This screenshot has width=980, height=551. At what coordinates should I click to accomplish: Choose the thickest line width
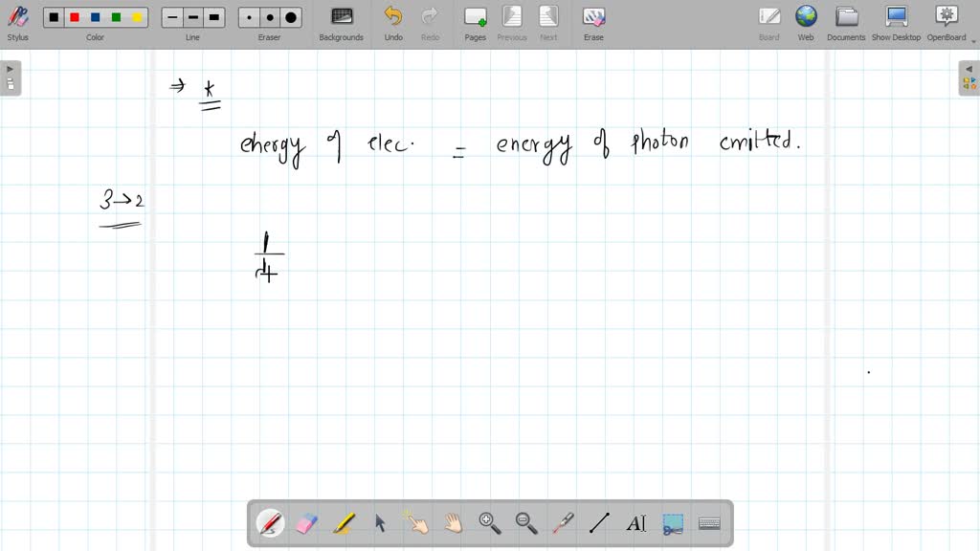(x=214, y=17)
